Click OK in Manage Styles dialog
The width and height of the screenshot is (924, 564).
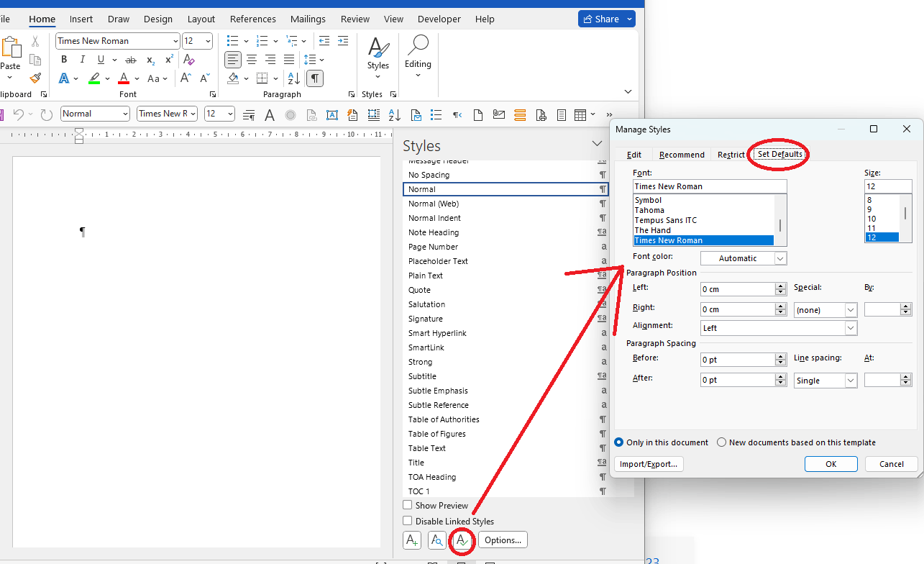click(831, 464)
